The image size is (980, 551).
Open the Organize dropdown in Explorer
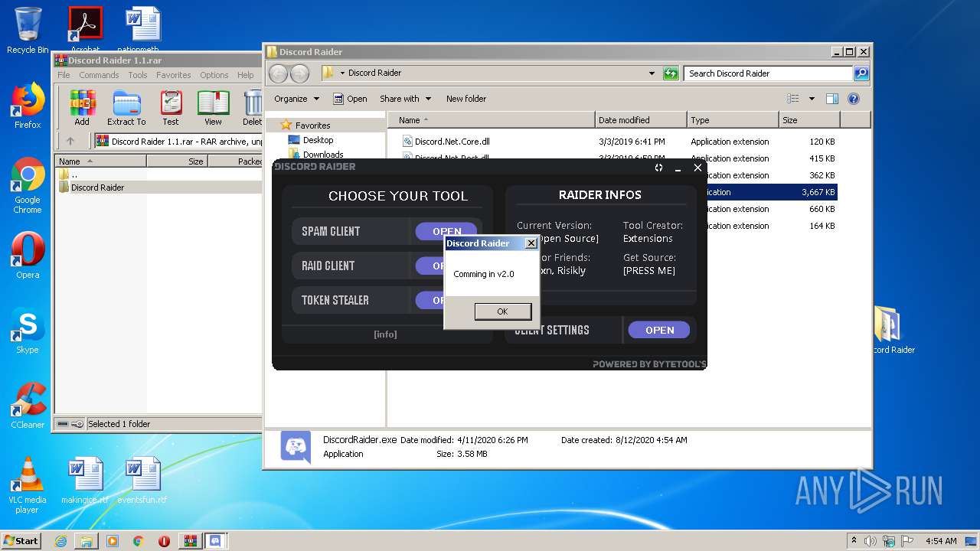[x=296, y=99]
